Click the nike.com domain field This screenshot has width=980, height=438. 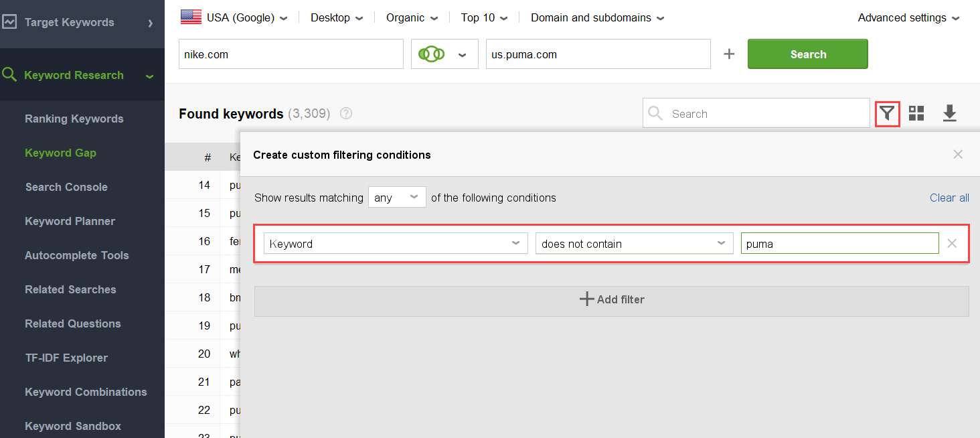tap(291, 54)
